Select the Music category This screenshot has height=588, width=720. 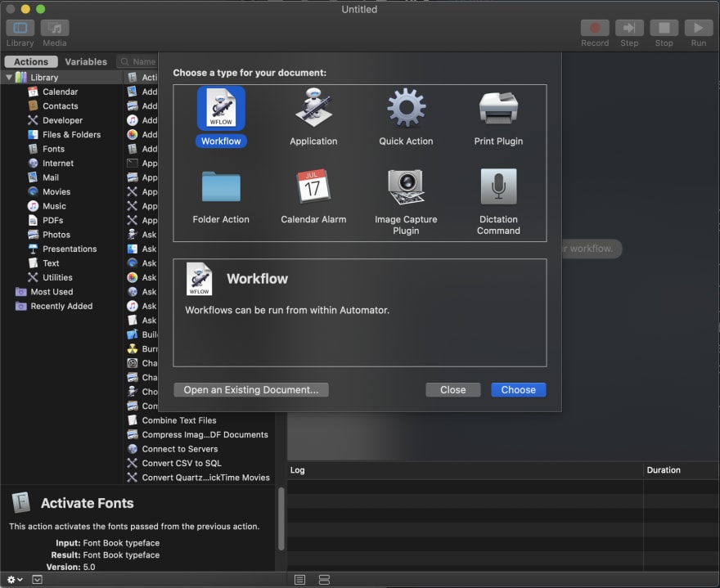(54, 206)
